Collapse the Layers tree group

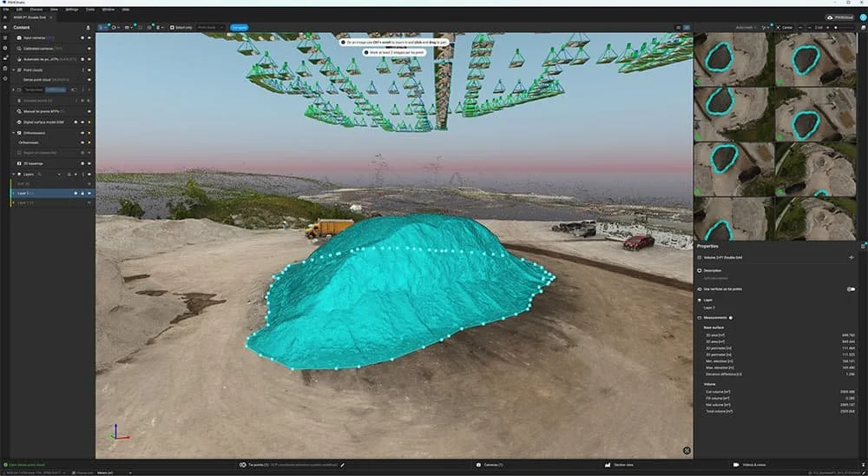pos(14,174)
